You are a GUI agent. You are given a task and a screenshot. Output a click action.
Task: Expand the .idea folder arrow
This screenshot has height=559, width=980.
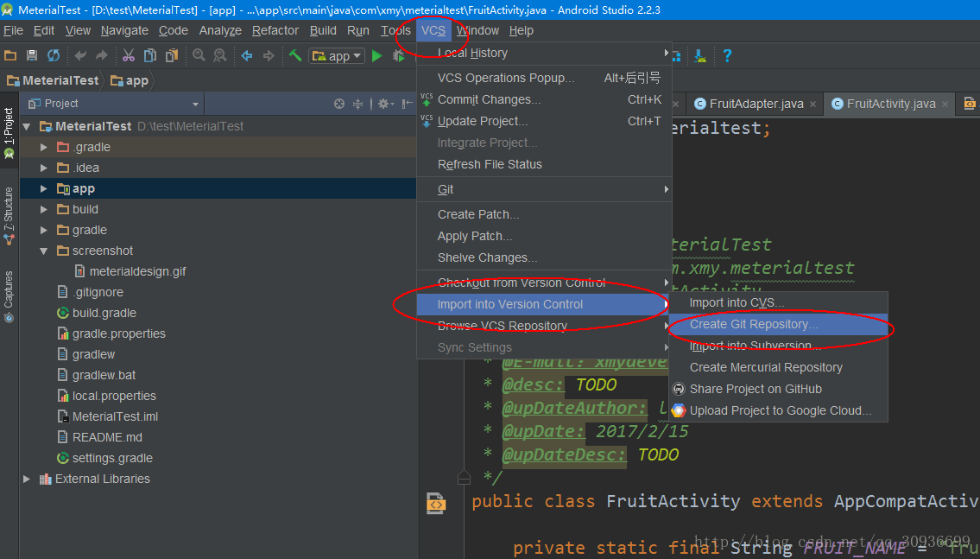click(44, 168)
